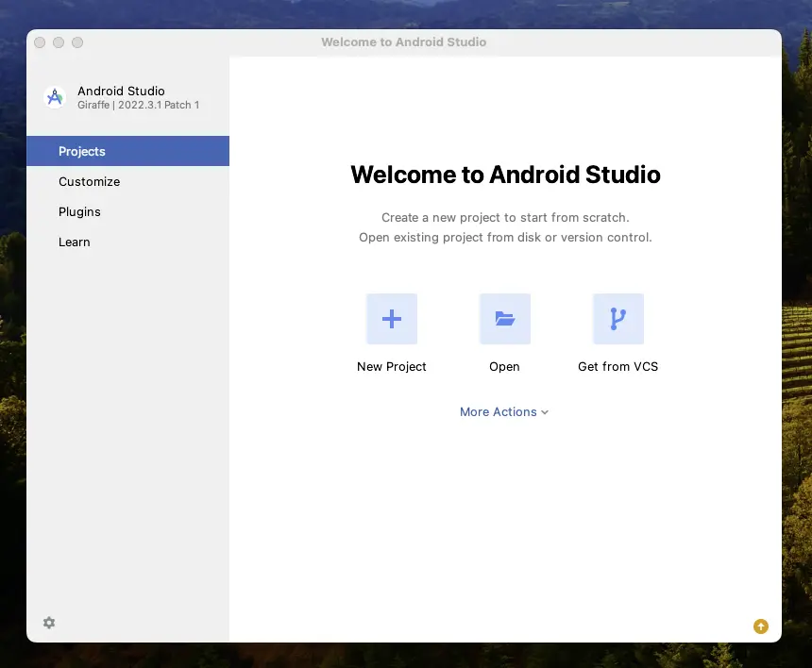Click the yellow update notification icon

pos(761,626)
